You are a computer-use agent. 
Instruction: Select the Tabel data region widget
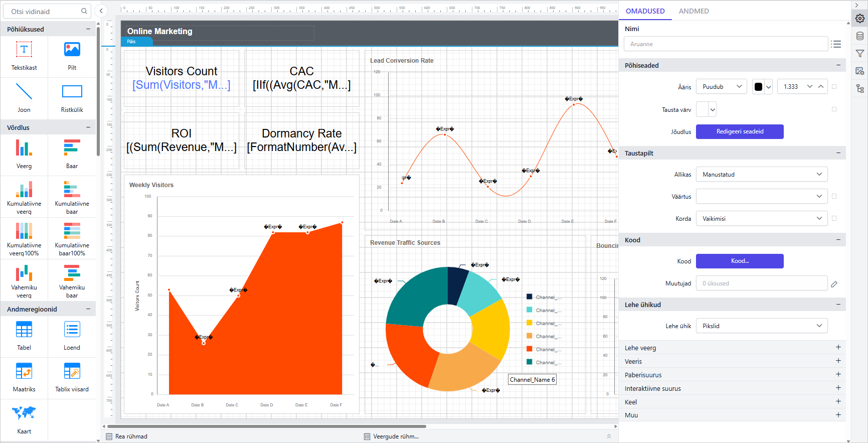[x=24, y=336]
